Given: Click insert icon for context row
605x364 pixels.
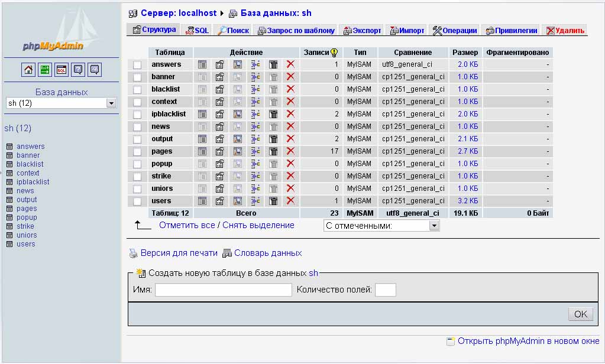Looking at the screenshot, I should [x=255, y=102].
